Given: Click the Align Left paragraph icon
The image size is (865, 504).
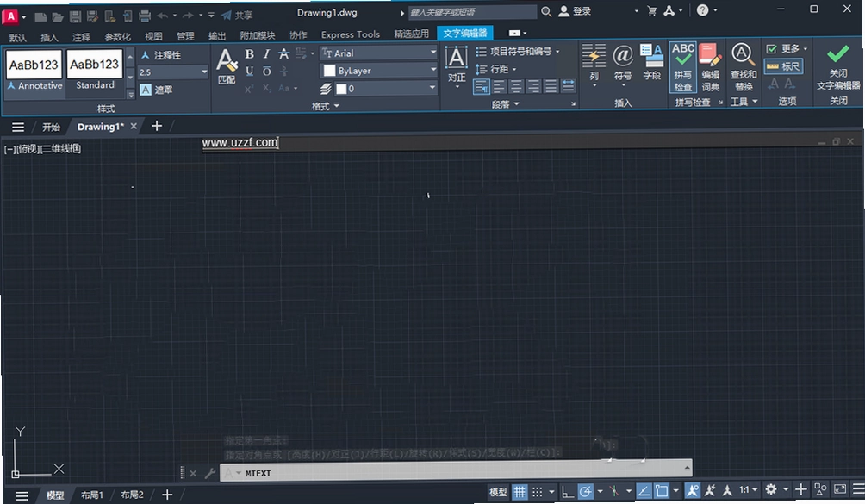Looking at the screenshot, I should point(499,86).
